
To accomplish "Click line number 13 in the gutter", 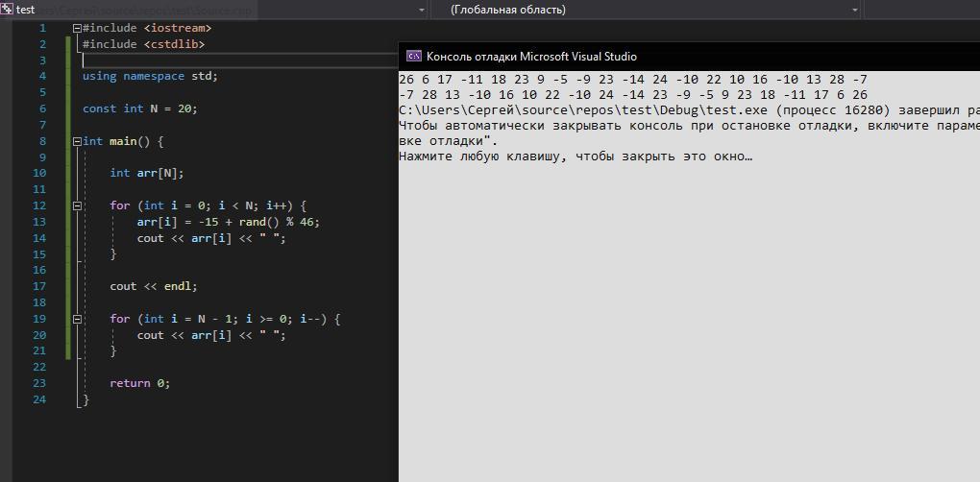I will coord(39,222).
